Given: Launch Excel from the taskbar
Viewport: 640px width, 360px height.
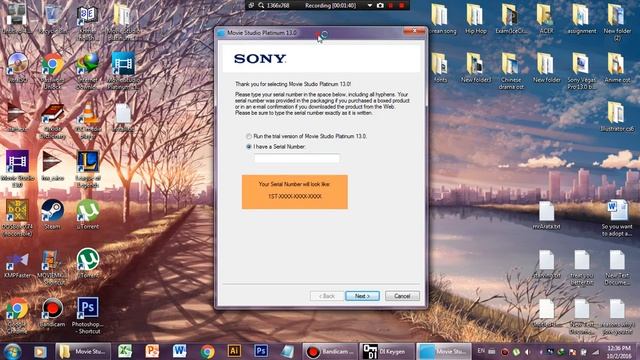Looking at the screenshot, I should coord(124,351).
